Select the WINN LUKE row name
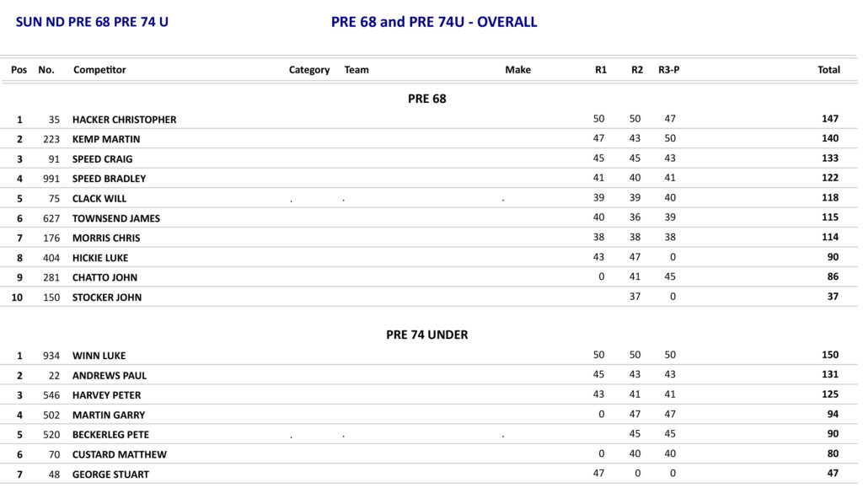This screenshot has height=504, width=863. point(99,356)
